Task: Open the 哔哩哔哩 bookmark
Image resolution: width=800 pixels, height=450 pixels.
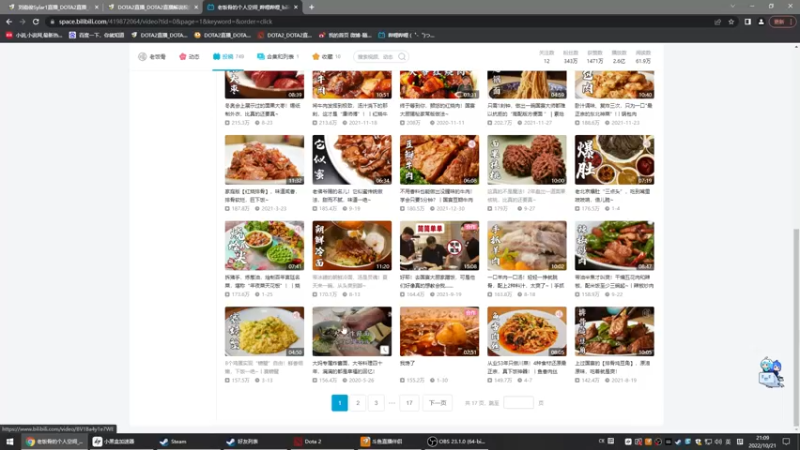Action: [x=406, y=35]
